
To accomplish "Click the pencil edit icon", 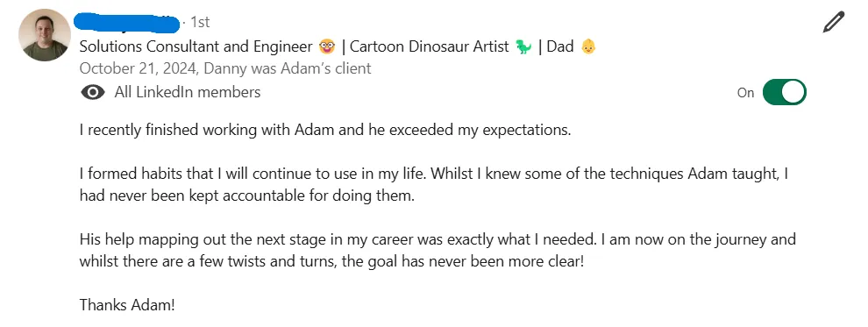I will pos(833,23).
